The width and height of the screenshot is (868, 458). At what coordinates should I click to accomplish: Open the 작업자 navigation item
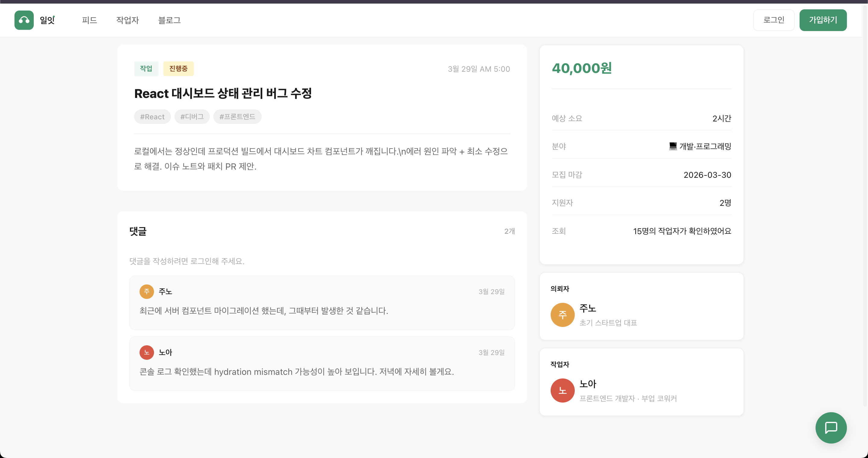point(127,20)
